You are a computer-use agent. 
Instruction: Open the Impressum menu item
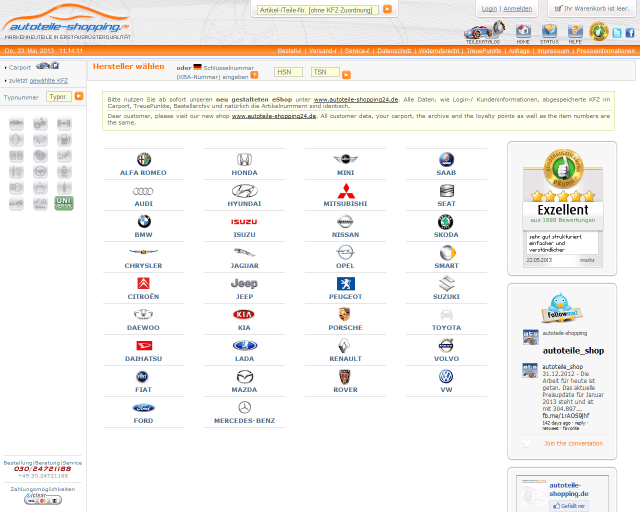tap(553, 51)
